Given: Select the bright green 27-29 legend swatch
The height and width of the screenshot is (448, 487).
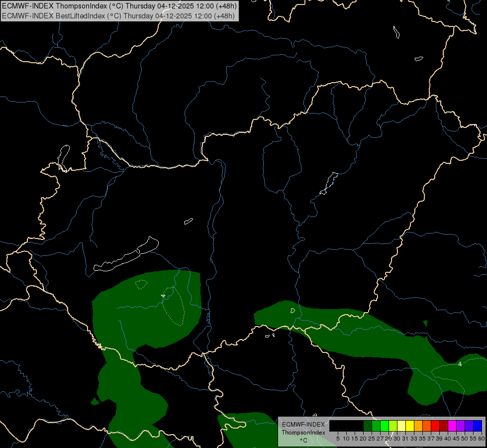Looking at the screenshot, I should click(x=385, y=426).
